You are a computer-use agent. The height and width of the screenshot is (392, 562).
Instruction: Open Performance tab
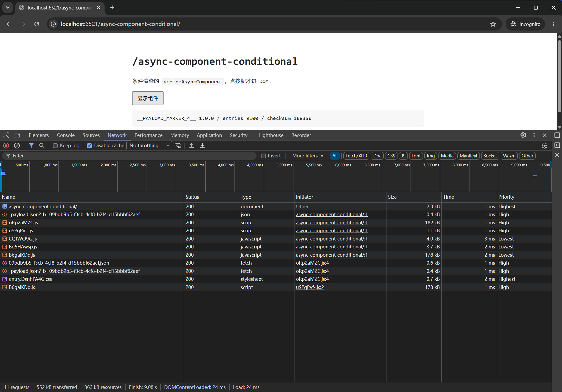coord(148,135)
